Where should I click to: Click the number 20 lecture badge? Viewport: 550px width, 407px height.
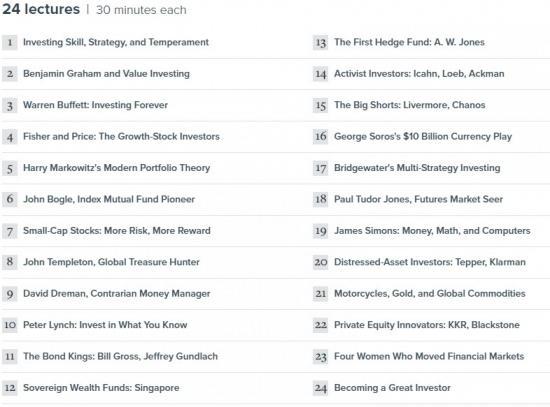[x=321, y=262]
